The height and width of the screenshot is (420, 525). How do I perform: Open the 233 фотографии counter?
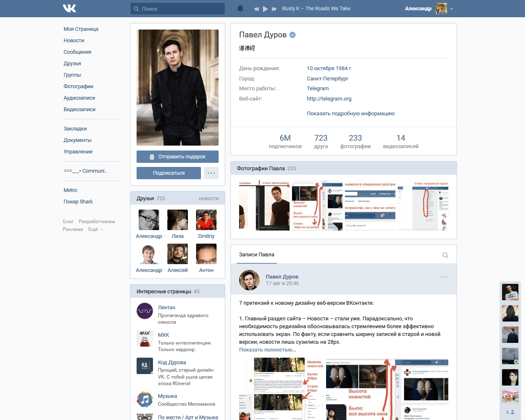(355, 142)
